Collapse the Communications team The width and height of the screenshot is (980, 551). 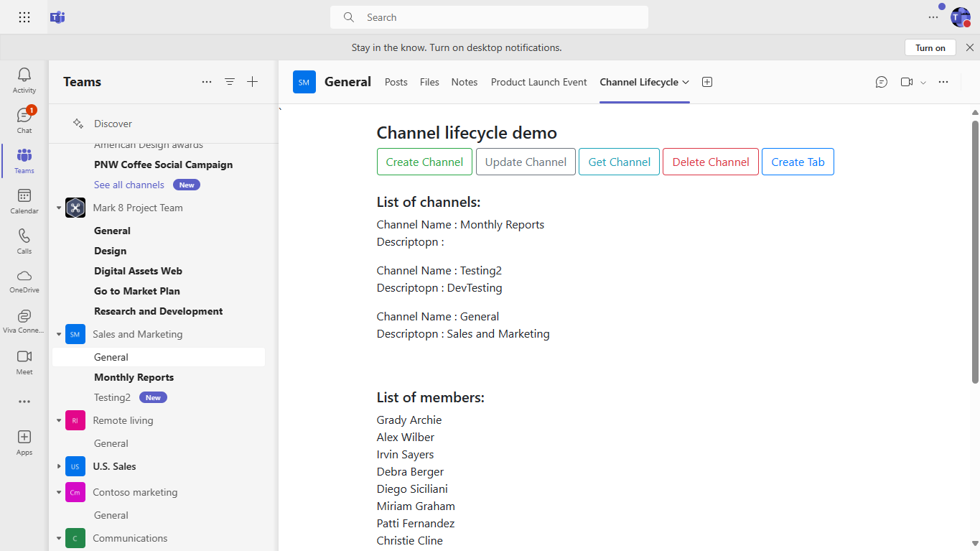coord(59,538)
